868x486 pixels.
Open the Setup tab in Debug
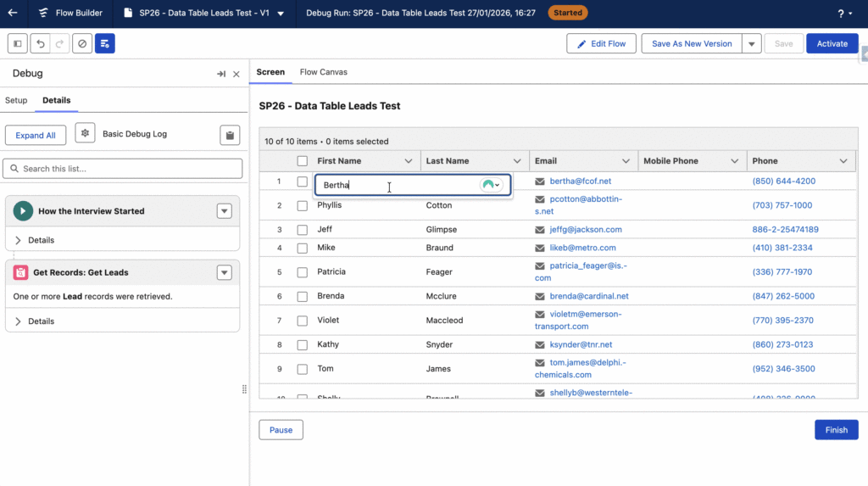coord(16,100)
